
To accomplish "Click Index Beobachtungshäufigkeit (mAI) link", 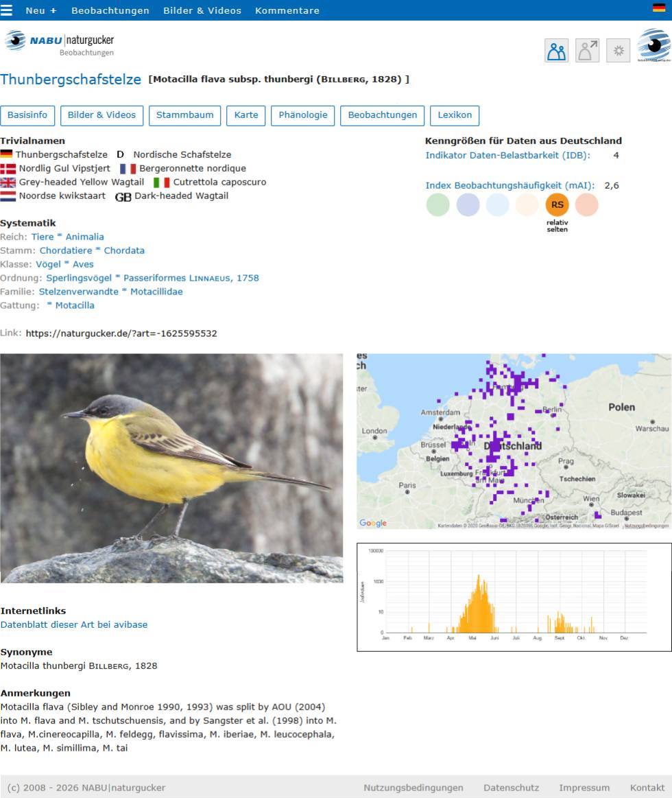I will [510, 185].
